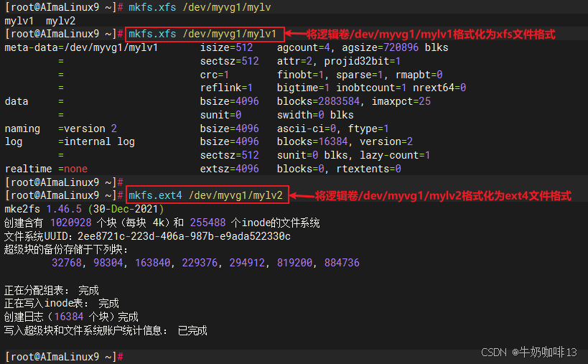Click superblock backup number '229376'

tap(200, 263)
